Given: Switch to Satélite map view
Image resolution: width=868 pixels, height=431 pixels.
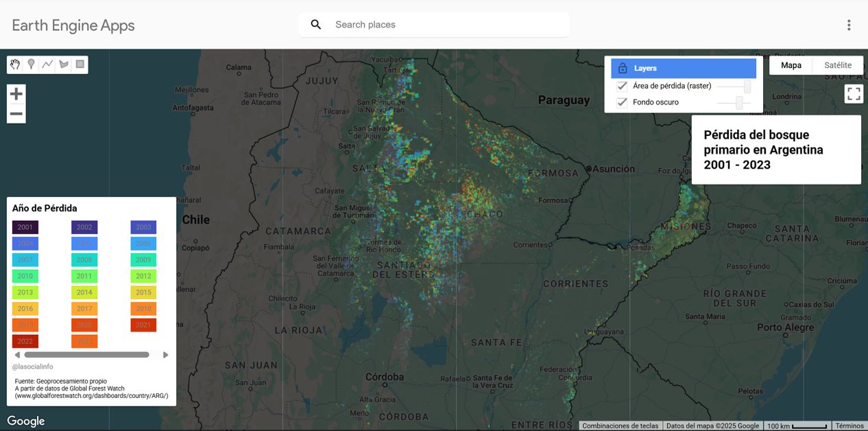Looking at the screenshot, I should pyautogui.click(x=837, y=65).
